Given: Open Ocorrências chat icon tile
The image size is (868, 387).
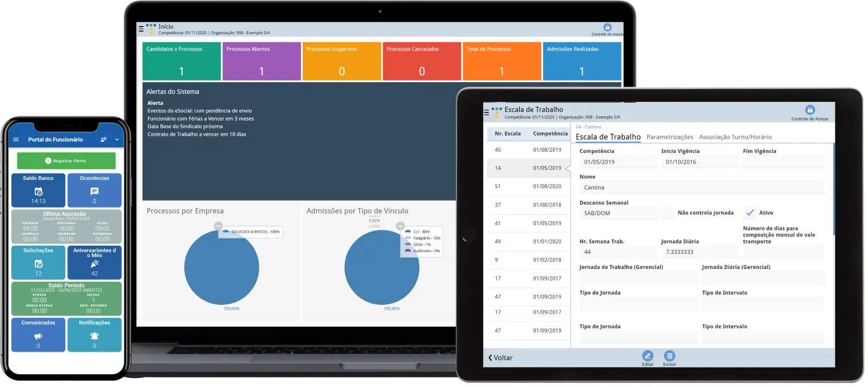Looking at the screenshot, I should click(95, 191).
